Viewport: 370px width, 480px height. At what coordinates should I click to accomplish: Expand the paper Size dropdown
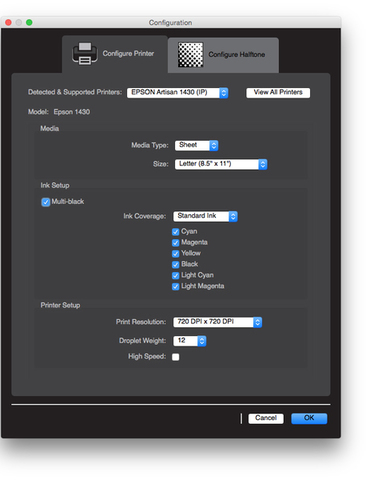pyautogui.click(x=221, y=164)
